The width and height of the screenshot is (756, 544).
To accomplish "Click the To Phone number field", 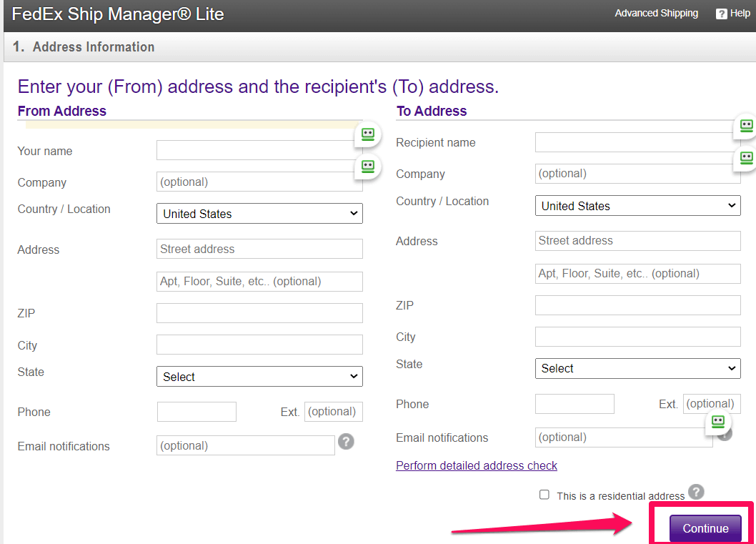I will 575,404.
